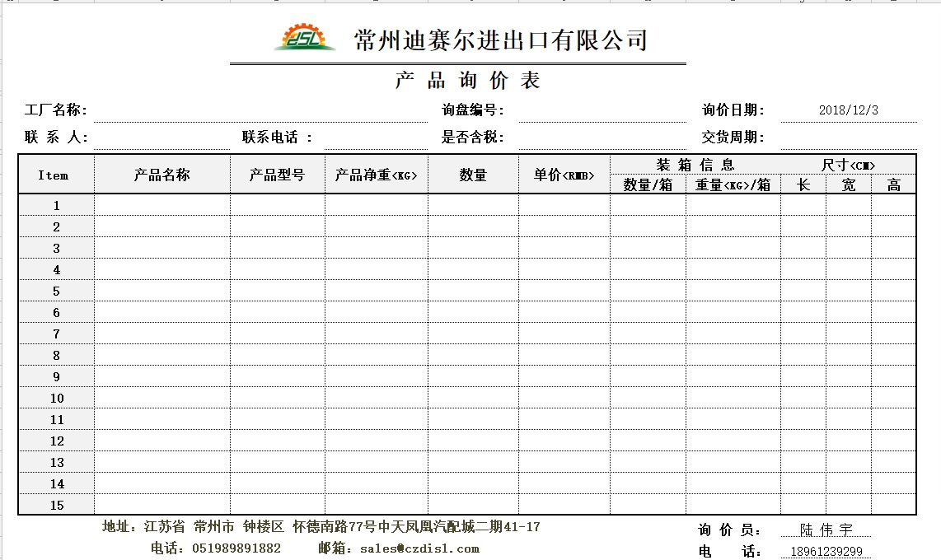
Task: Select the 联系电话 input cell
Action: pyautogui.click(x=376, y=138)
